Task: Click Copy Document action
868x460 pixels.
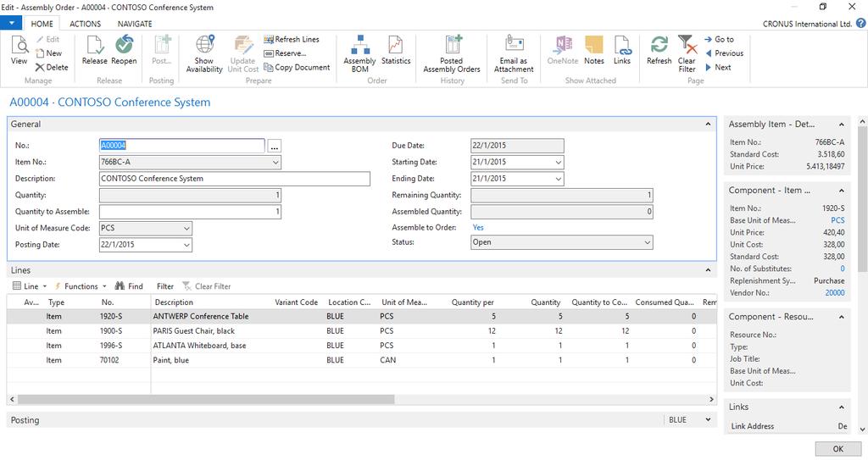Action: point(298,67)
